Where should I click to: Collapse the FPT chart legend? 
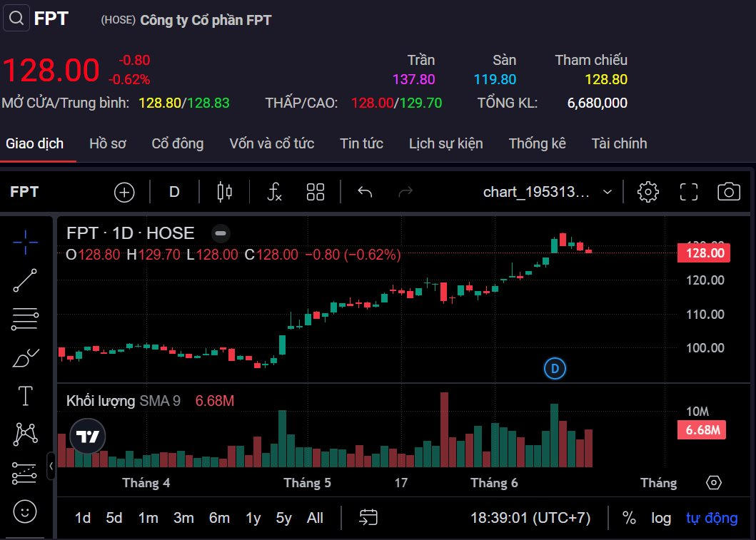(x=221, y=233)
